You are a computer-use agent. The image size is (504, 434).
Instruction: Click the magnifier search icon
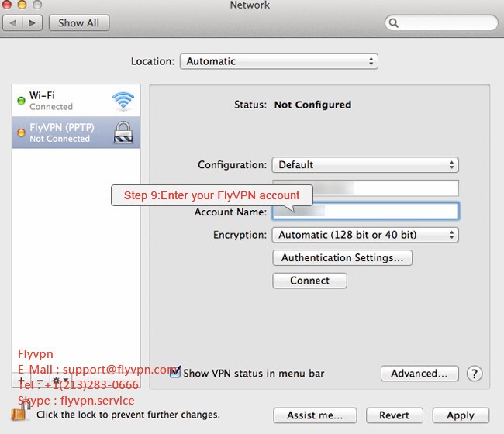click(x=393, y=22)
